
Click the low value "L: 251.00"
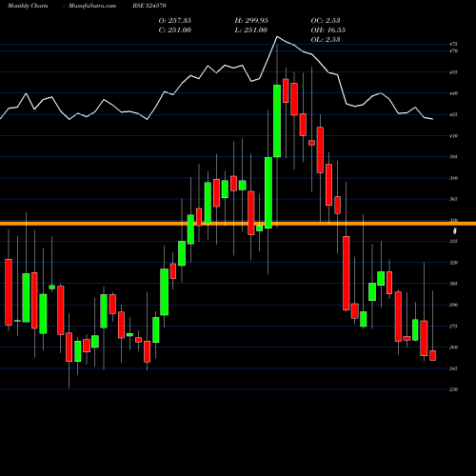[250, 30]
